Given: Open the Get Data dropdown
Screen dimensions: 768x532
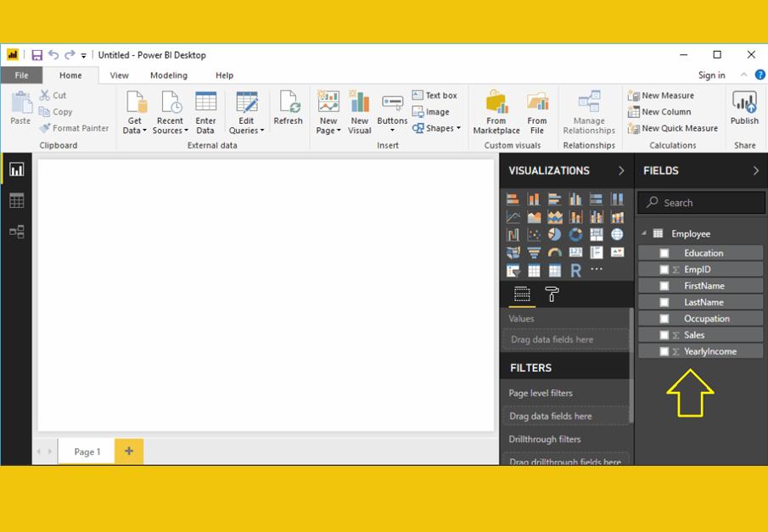Looking at the screenshot, I should (x=135, y=113).
